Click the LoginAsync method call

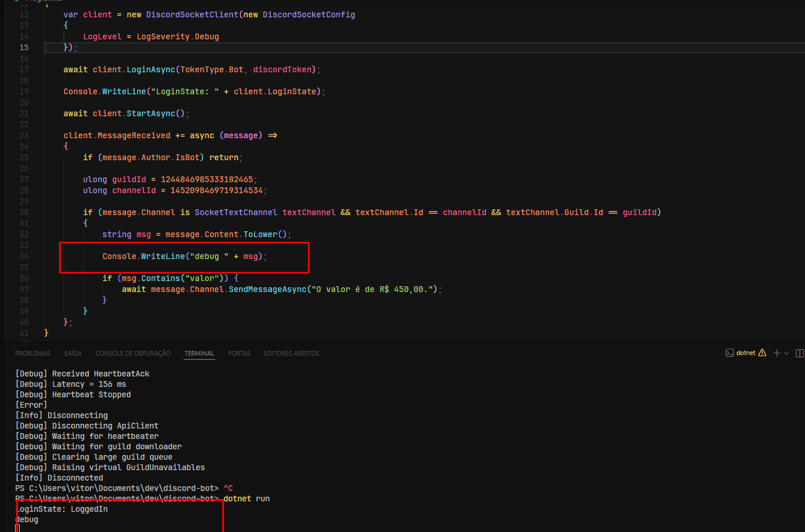[151, 69]
